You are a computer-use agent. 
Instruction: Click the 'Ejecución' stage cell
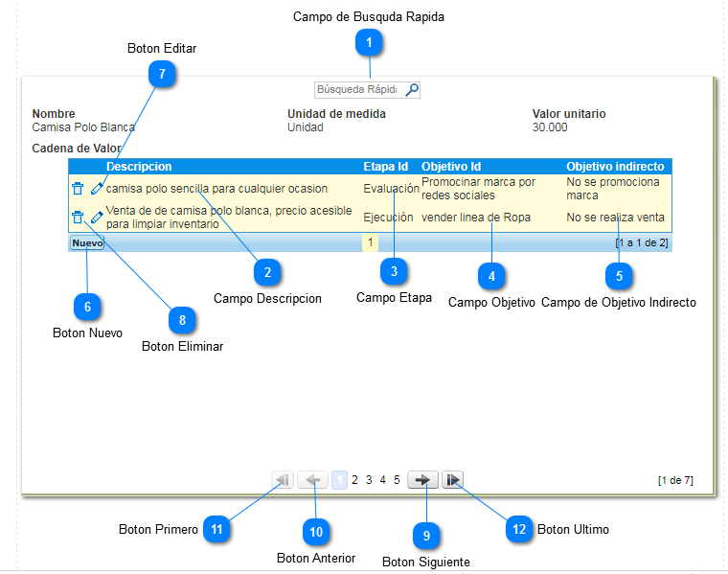(x=388, y=217)
